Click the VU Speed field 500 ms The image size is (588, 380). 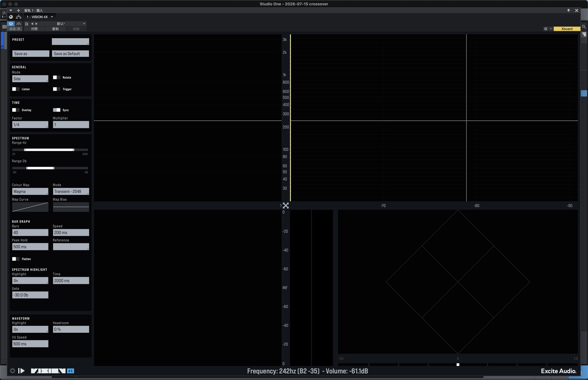(30, 344)
